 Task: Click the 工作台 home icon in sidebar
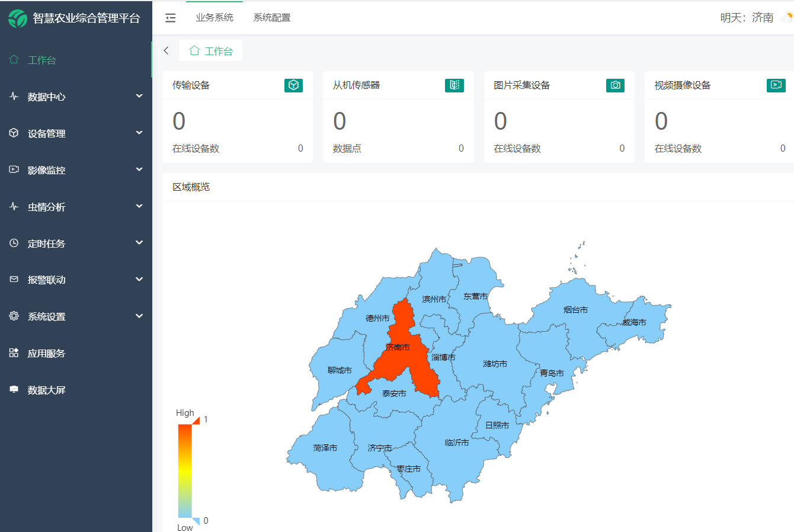[x=14, y=60]
